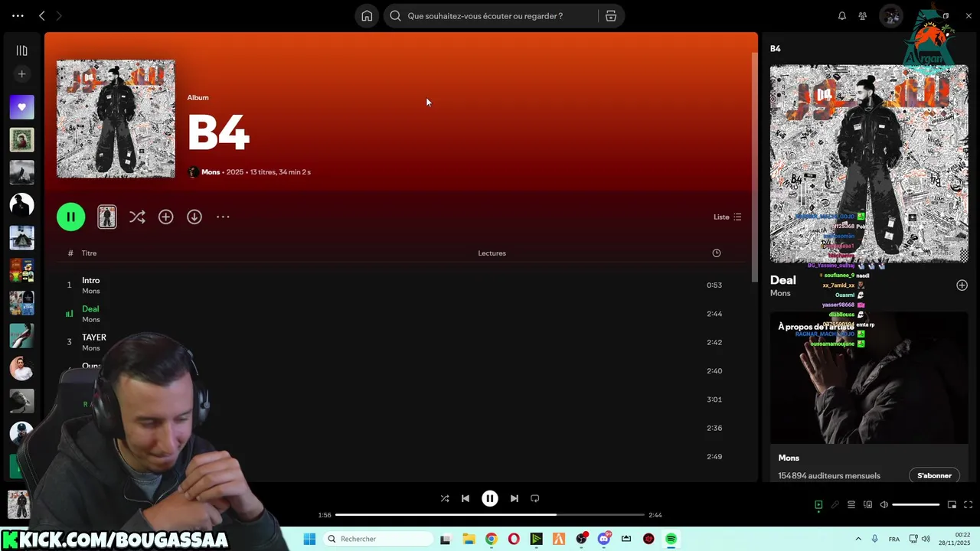Open the Liste view dropdown
This screenshot has width=980, height=551.
(727, 217)
